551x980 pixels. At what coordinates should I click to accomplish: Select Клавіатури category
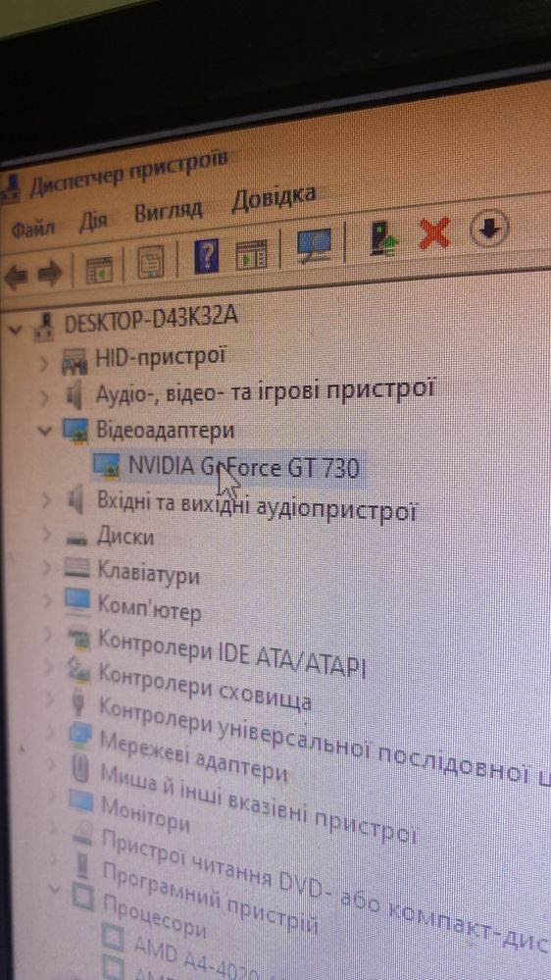point(149,573)
